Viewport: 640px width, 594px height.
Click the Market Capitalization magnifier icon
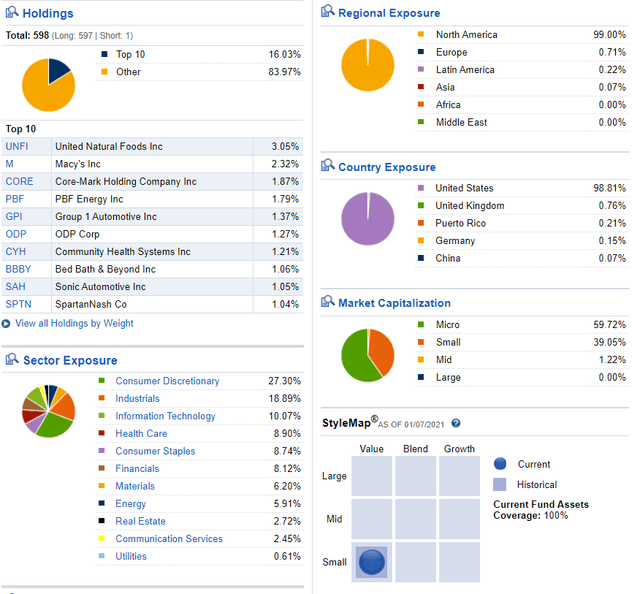point(328,301)
